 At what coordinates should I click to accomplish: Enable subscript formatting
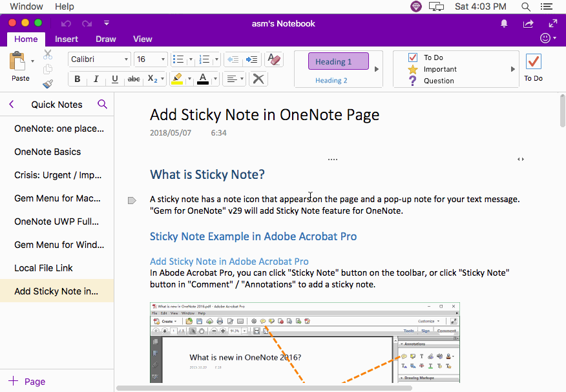tap(152, 79)
